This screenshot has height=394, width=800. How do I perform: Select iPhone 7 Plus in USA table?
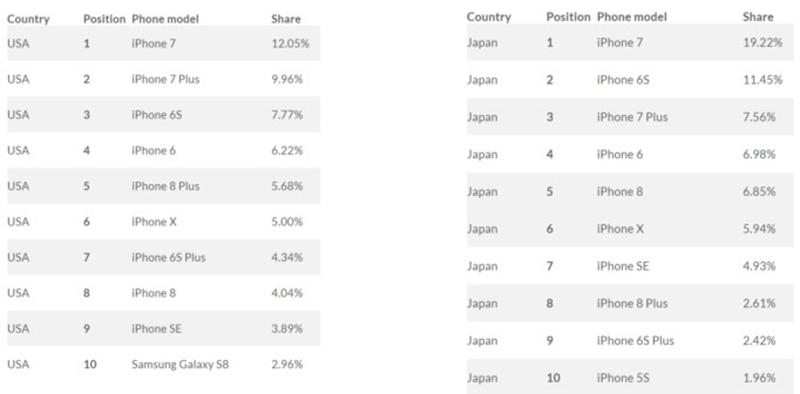(x=165, y=79)
